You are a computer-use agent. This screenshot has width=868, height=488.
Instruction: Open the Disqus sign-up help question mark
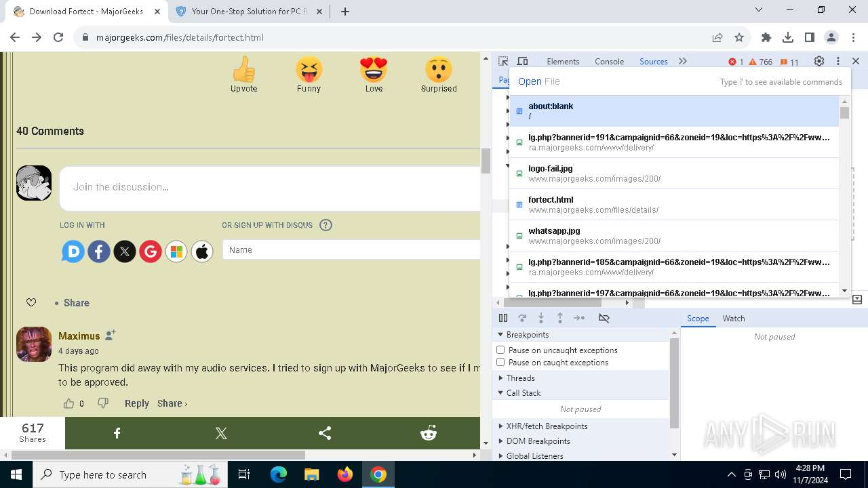pyautogui.click(x=325, y=225)
